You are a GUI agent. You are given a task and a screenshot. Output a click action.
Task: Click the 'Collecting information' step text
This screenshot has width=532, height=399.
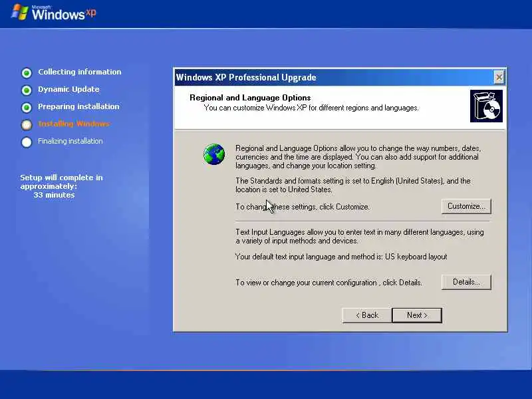point(80,72)
